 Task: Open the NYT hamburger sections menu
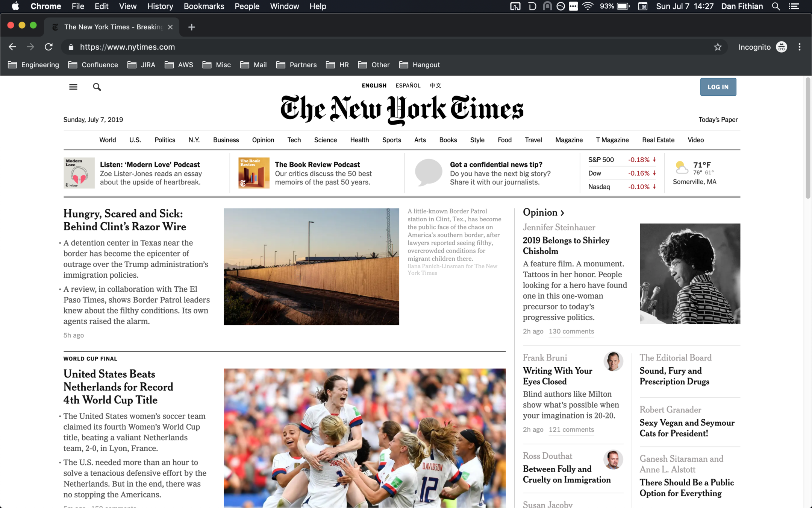73,87
